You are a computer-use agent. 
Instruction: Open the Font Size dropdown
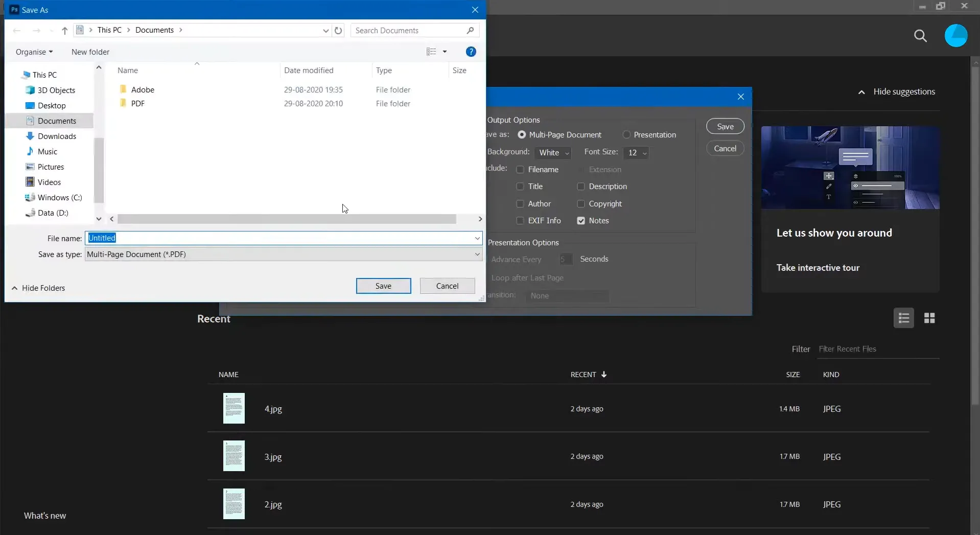pyautogui.click(x=636, y=153)
